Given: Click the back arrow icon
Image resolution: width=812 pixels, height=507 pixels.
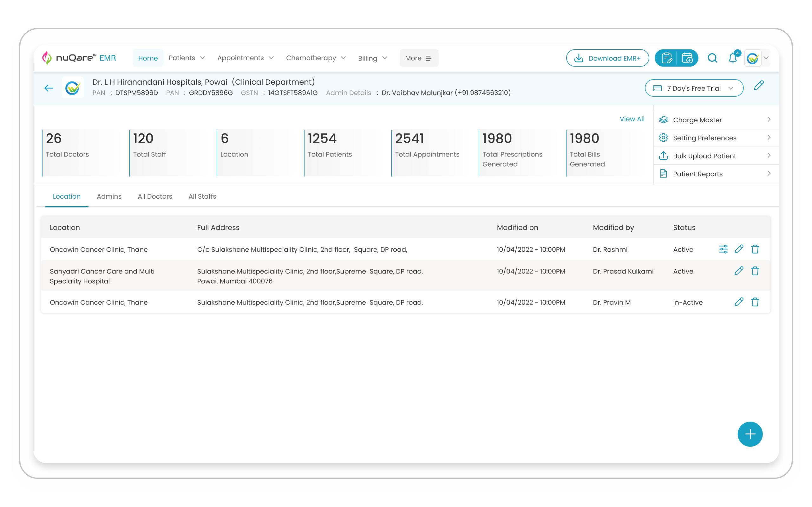Looking at the screenshot, I should [49, 88].
